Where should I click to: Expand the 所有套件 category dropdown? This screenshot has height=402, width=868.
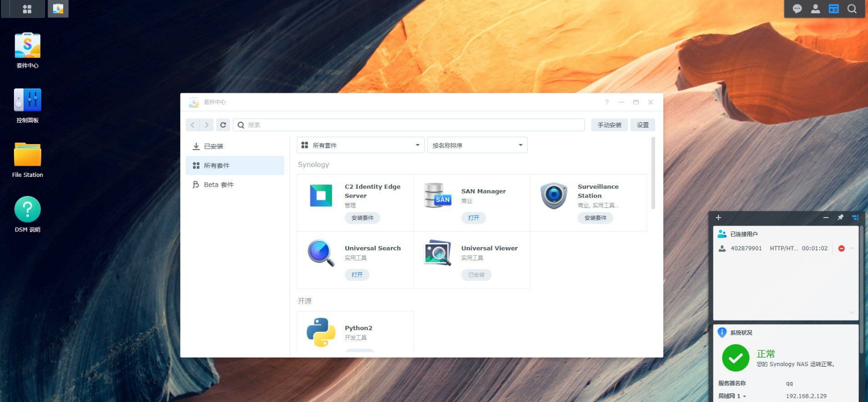coord(361,145)
